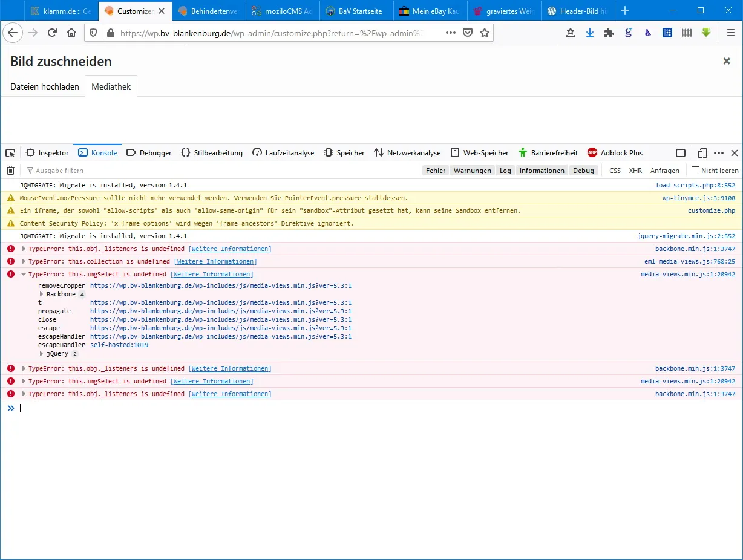The width and height of the screenshot is (743, 560).
Task: Show site security lock info
Action: click(x=110, y=33)
